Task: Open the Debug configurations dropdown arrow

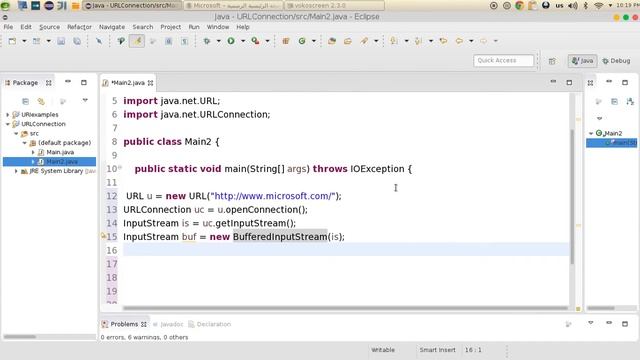Action: coord(218,41)
